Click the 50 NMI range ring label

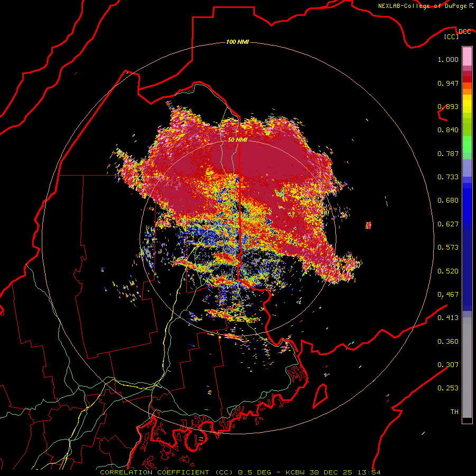point(237,140)
